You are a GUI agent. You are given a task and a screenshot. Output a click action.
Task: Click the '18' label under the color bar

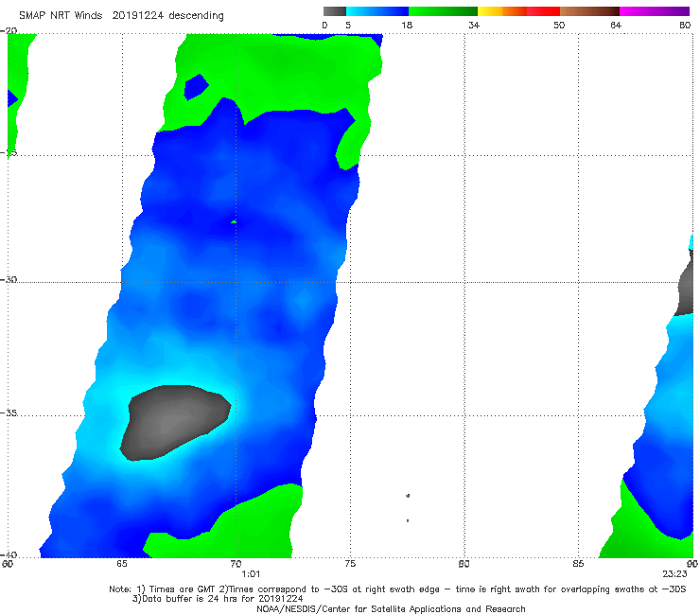407,26
